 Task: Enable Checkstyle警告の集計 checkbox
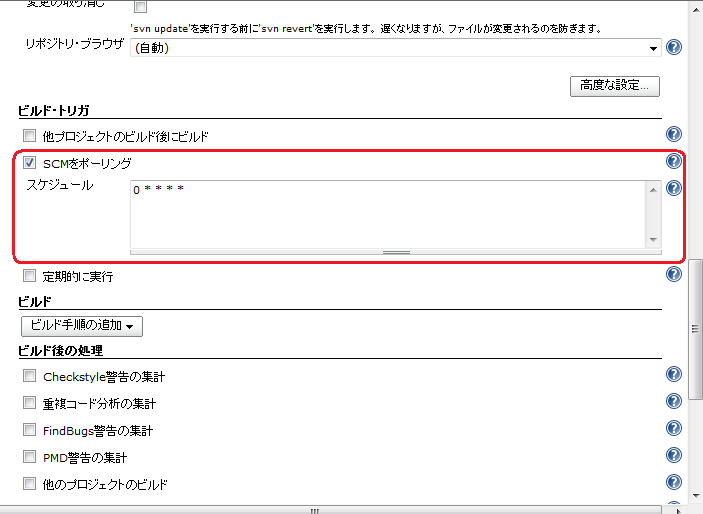coord(30,375)
